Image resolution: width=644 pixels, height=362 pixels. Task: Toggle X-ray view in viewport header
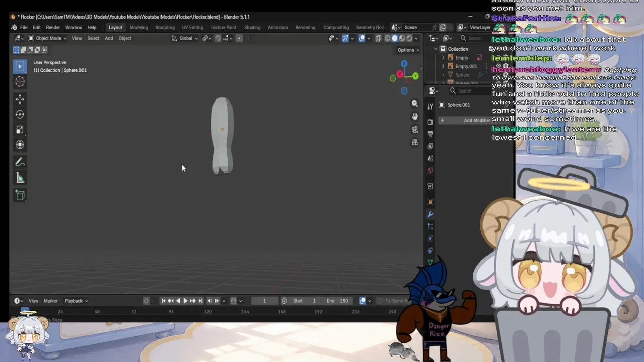point(378,38)
